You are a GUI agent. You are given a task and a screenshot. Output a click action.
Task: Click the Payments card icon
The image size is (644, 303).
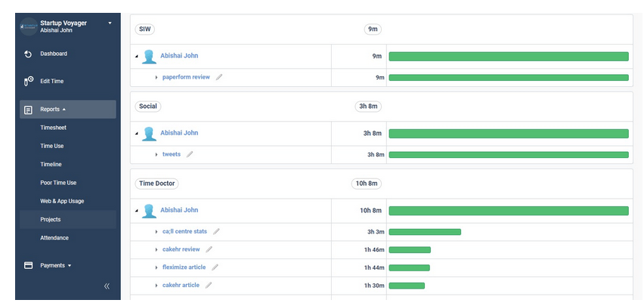(x=28, y=265)
